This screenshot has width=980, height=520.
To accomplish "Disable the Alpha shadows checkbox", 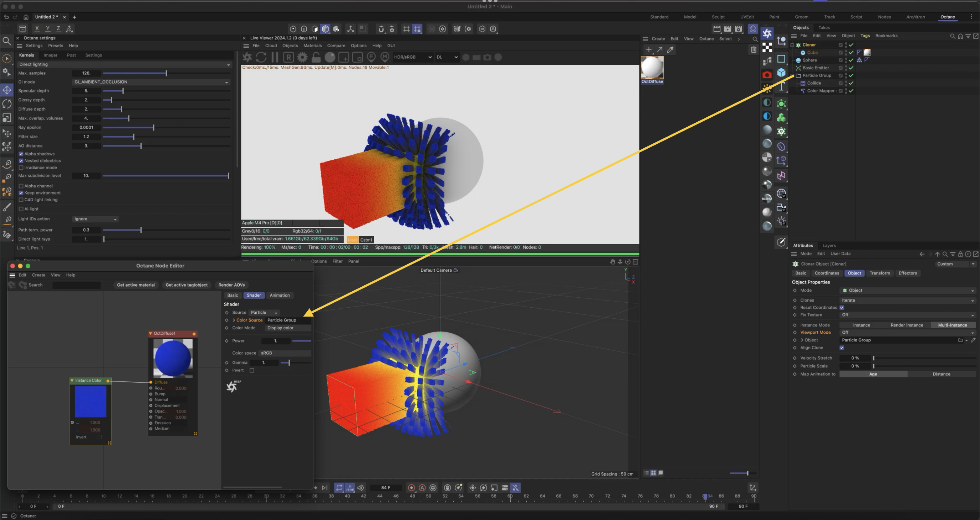I will pyautogui.click(x=21, y=154).
